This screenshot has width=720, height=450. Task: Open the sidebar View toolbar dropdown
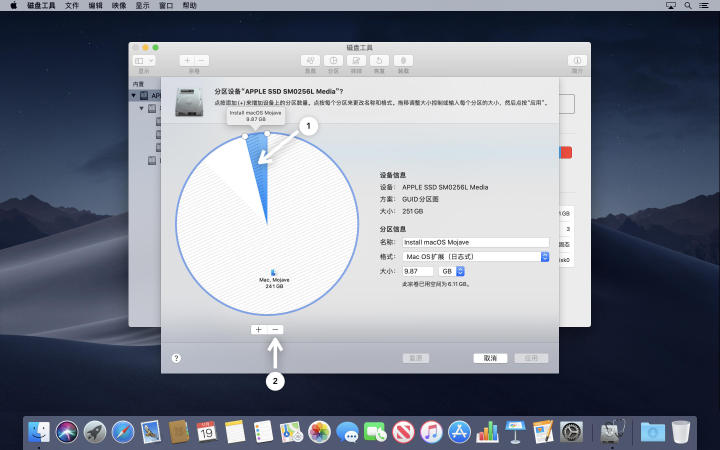tap(144, 61)
